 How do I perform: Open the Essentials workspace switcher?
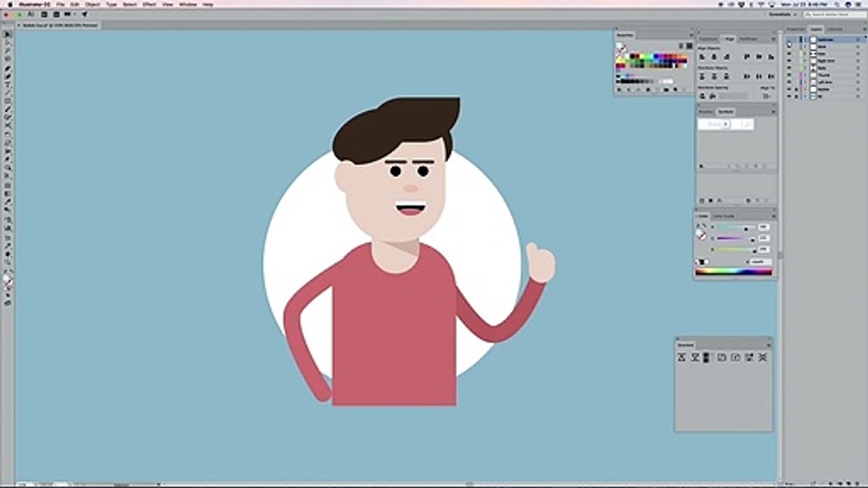(x=783, y=14)
